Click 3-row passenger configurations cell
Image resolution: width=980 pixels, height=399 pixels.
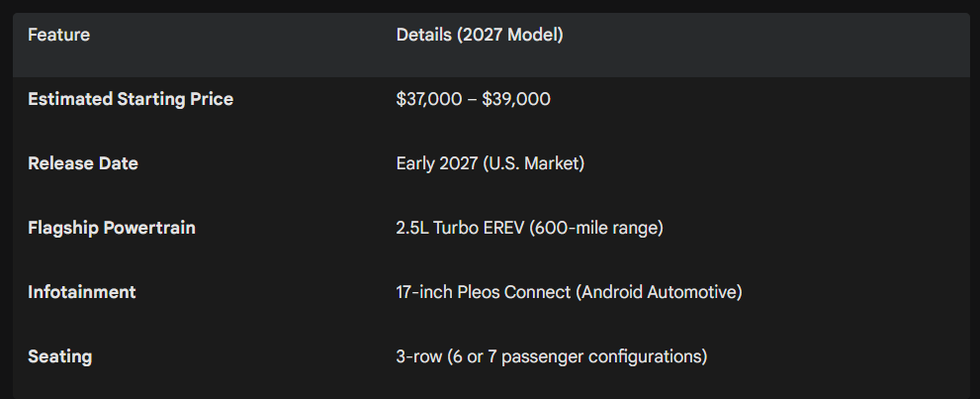(551, 356)
